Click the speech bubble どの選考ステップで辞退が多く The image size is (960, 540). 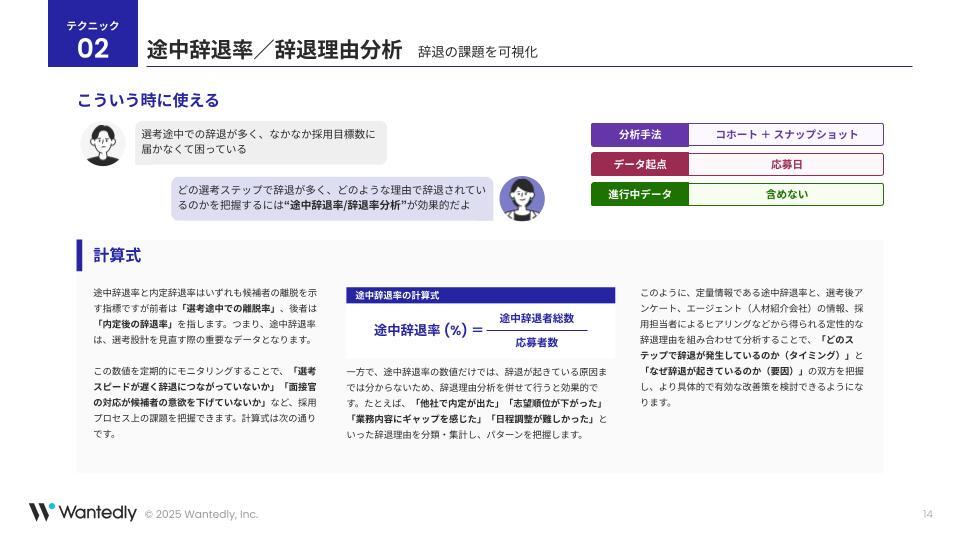click(x=332, y=198)
